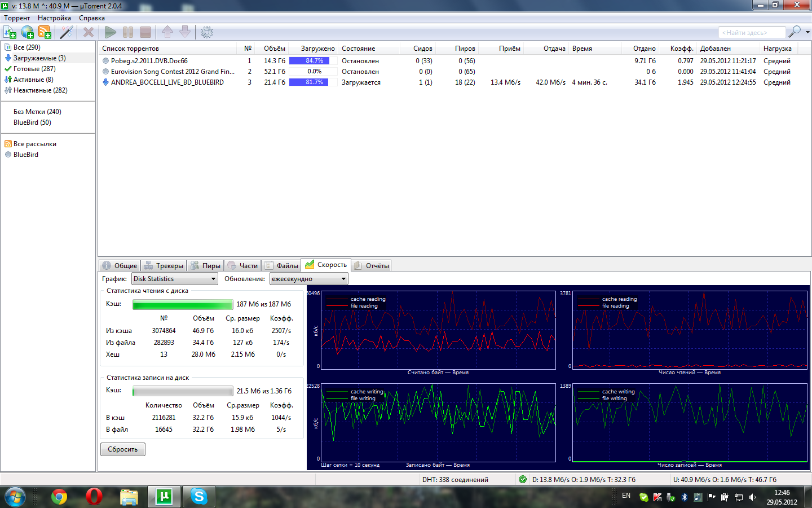Open Opera browser from taskbar
812x508 pixels.
click(x=94, y=497)
